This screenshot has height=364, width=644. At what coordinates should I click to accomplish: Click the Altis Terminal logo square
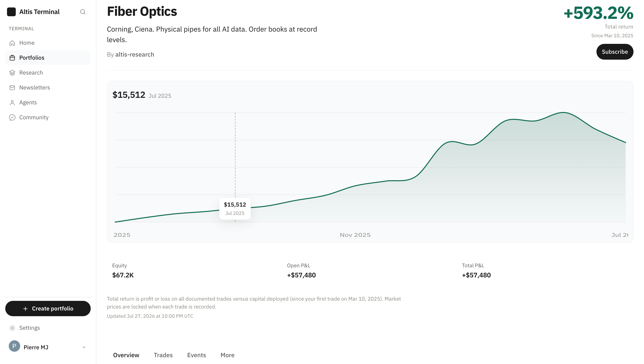[11, 12]
